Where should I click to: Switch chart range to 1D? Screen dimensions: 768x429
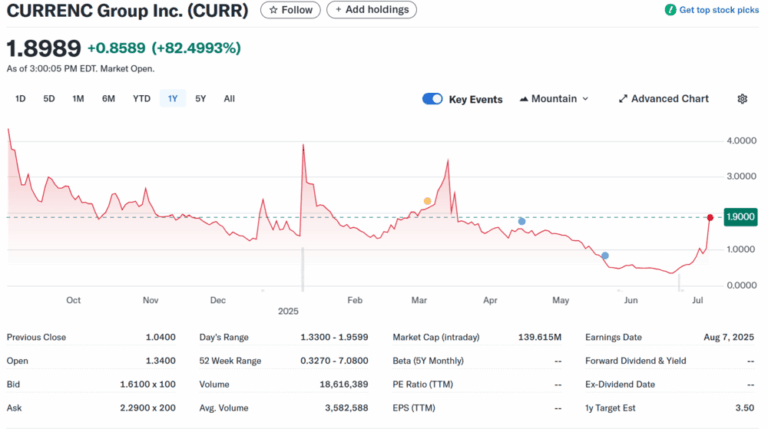pyautogui.click(x=20, y=98)
